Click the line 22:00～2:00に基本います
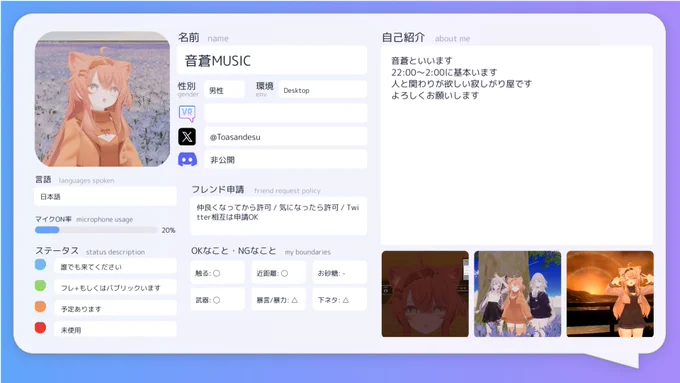This screenshot has height=383, width=680. tap(444, 72)
